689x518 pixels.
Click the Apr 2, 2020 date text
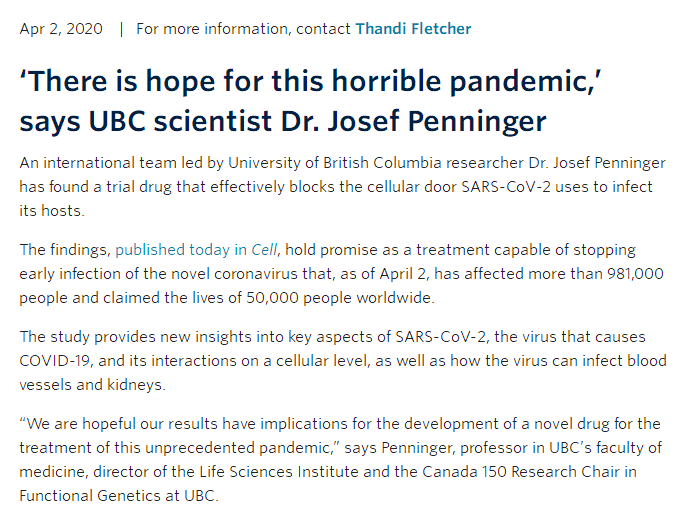(61, 29)
